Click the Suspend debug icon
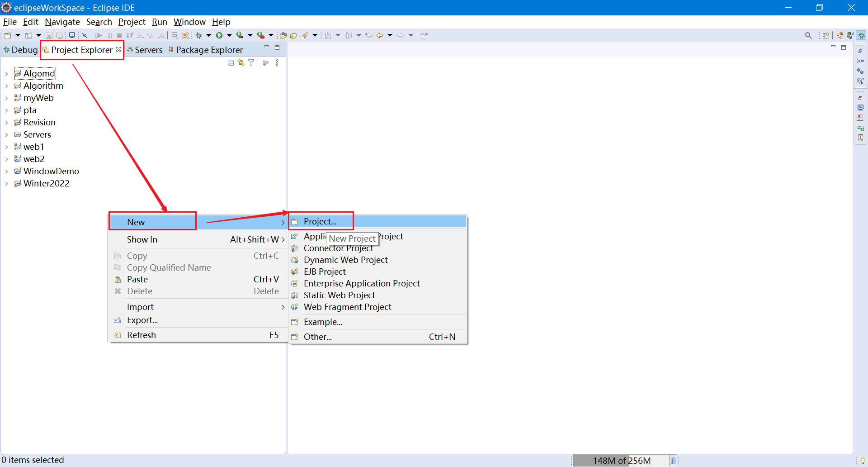The image size is (868, 467). click(x=109, y=35)
